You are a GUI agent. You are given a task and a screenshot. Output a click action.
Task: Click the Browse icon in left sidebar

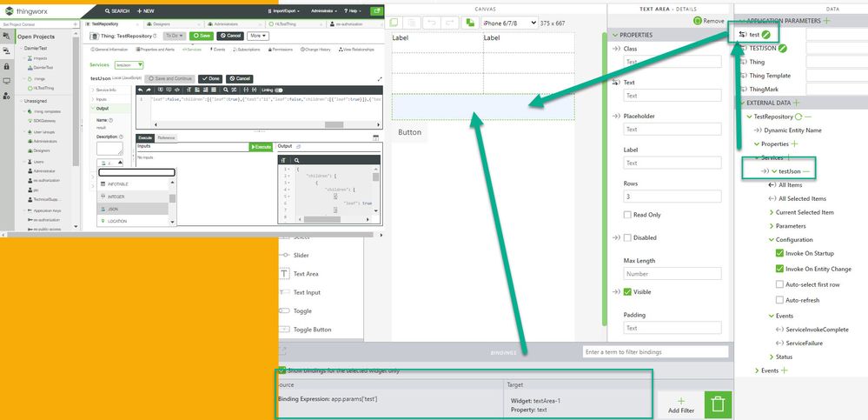click(x=6, y=36)
